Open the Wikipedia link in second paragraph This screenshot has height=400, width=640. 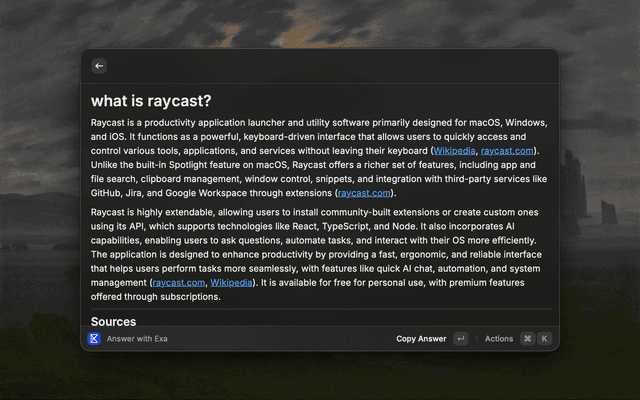tap(231, 282)
